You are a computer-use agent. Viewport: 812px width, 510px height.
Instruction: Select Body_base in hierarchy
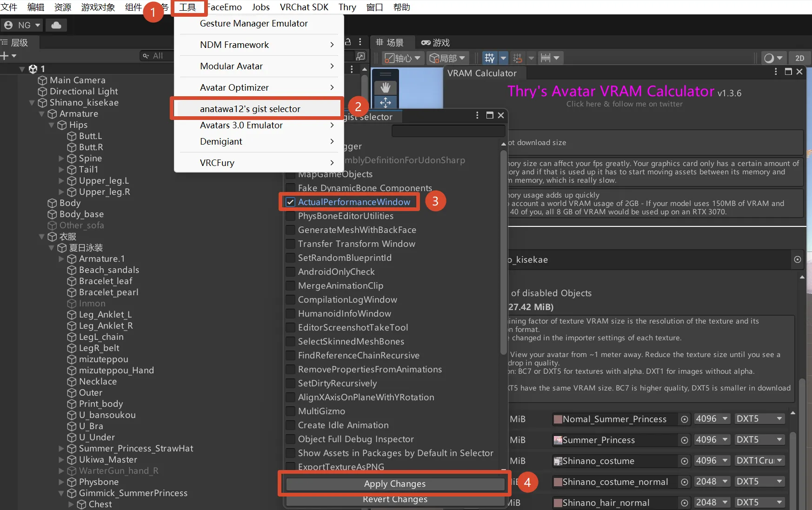click(81, 214)
